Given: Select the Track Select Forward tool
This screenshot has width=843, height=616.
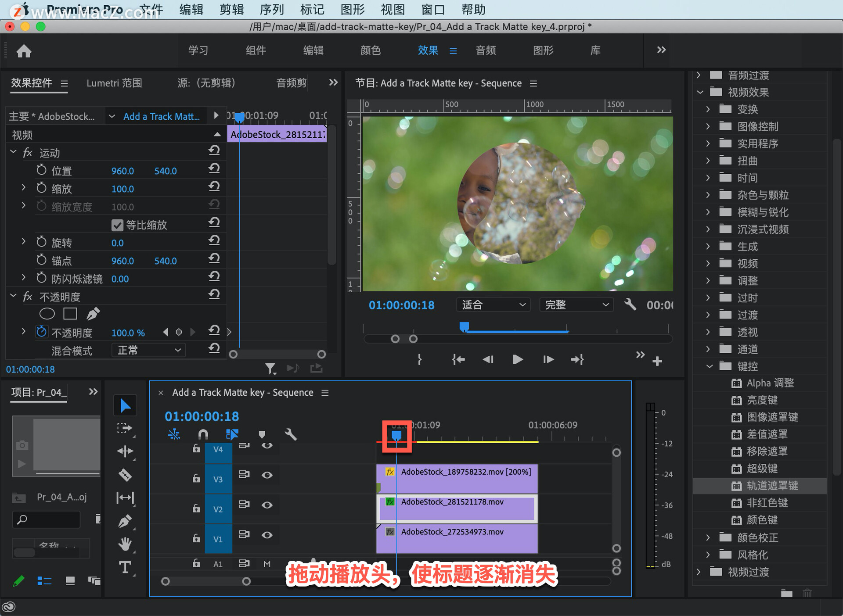Looking at the screenshot, I should (x=125, y=428).
